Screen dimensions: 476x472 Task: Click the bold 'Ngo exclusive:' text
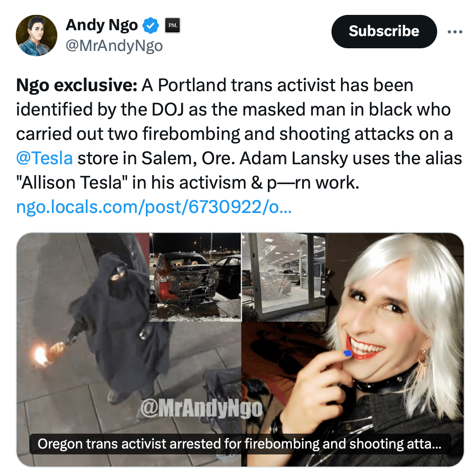pos(77,85)
